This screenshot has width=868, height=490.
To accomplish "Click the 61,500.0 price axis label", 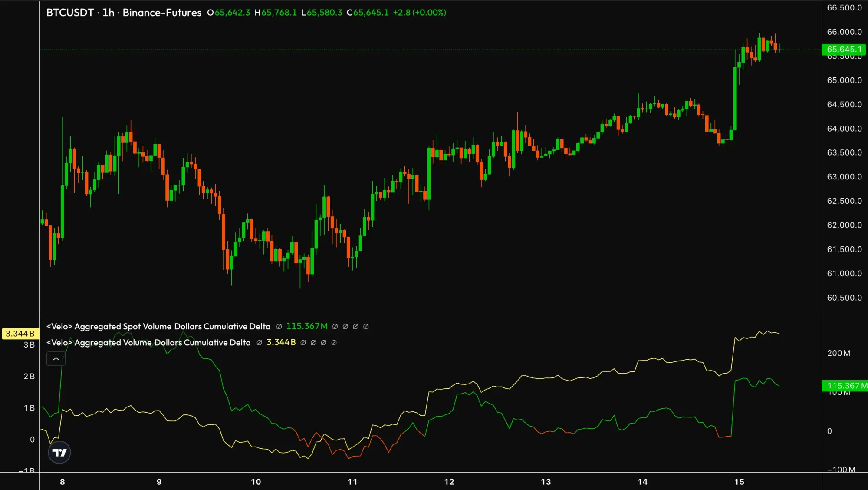I will (844, 249).
